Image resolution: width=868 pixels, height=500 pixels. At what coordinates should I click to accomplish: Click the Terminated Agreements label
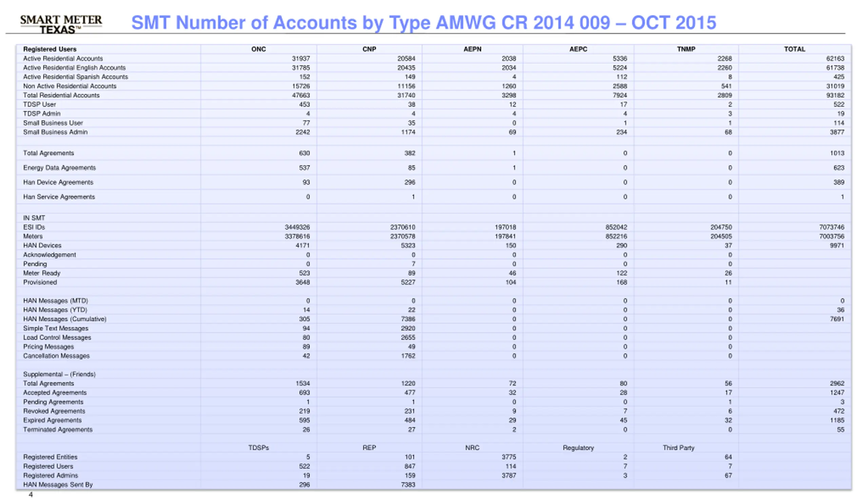tap(58, 430)
